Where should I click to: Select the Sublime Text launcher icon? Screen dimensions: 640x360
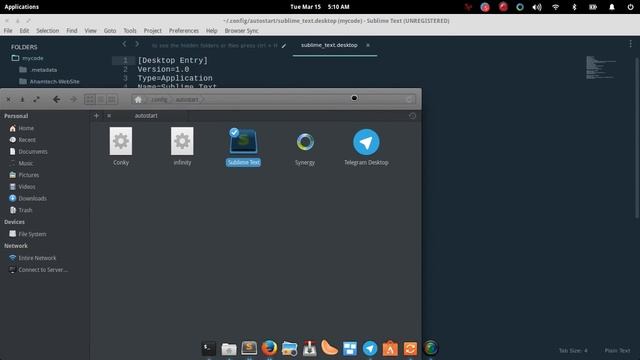[x=243, y=141]
